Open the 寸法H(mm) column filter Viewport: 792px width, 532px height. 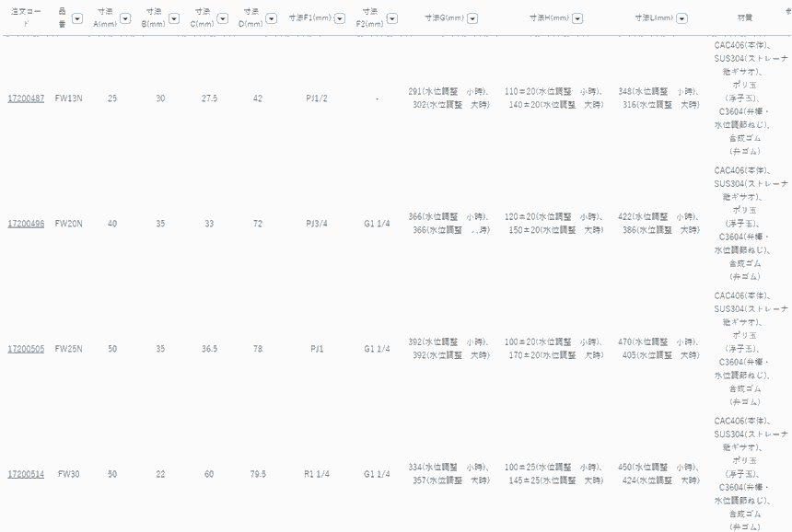tap(577, 18)
